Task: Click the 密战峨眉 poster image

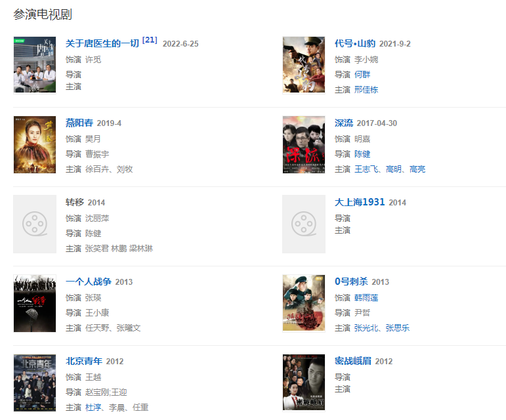Action: pyautogui.click(x=304, y=382)
